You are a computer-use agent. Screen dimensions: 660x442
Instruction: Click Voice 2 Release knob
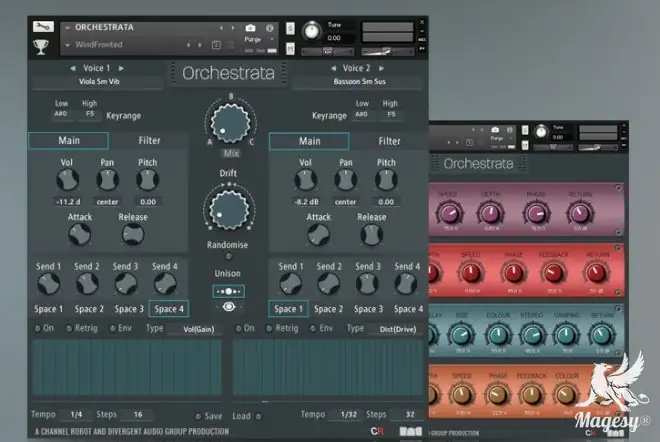[x=371, y=235]
